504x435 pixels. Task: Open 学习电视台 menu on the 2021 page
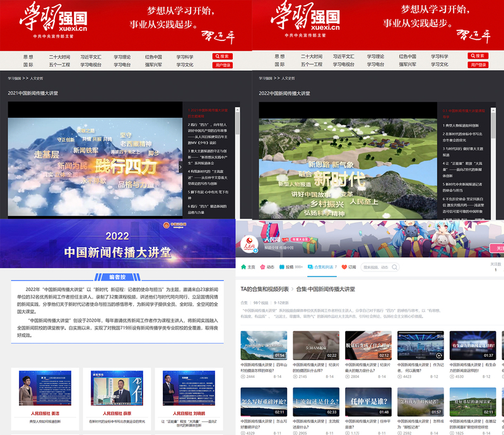[91, 64]
